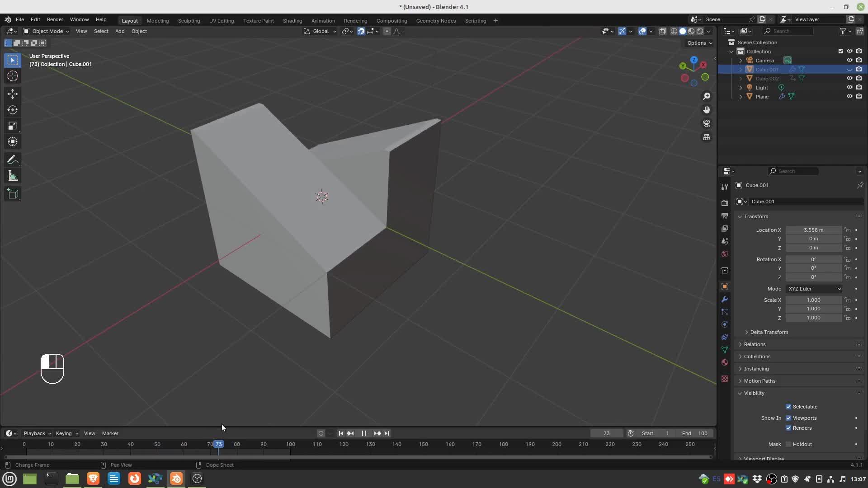The image size is (868, 488).
Task: Open the Material properties tab
Action: pos(725,362)
